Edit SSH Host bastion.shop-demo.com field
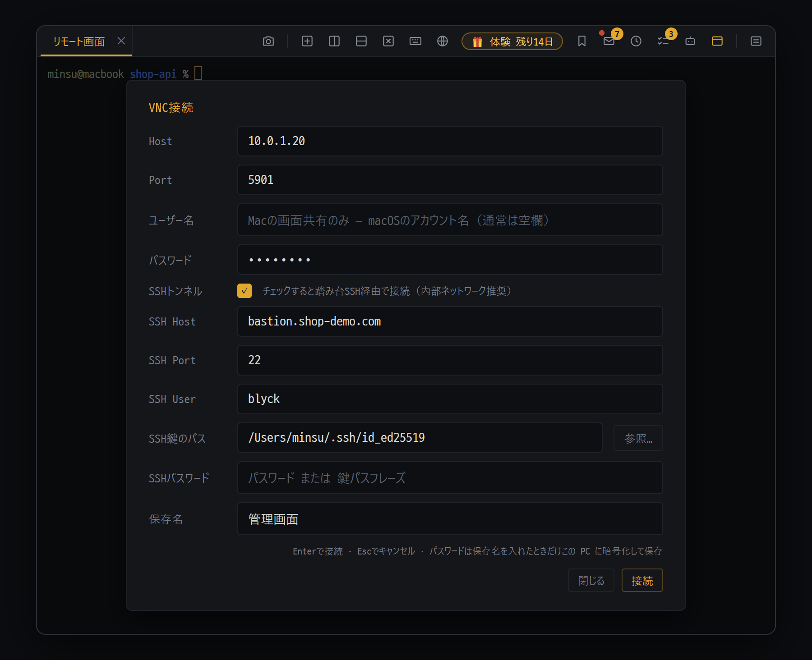The height and width of the screenshot is (660, 812). pos(450,321)
